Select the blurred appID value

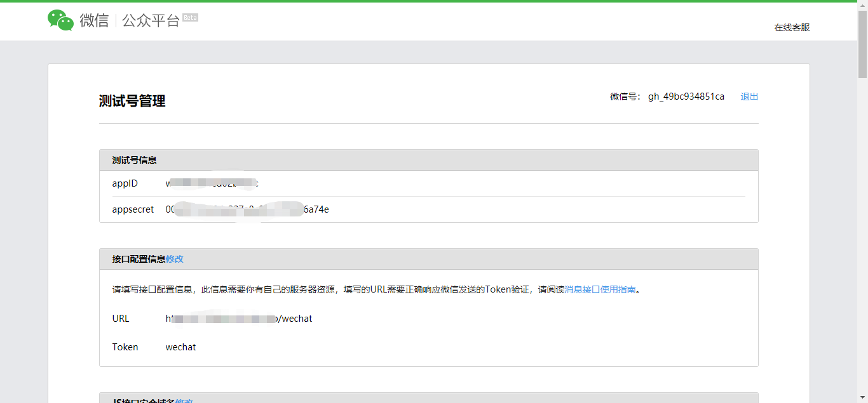coord(212,183)
